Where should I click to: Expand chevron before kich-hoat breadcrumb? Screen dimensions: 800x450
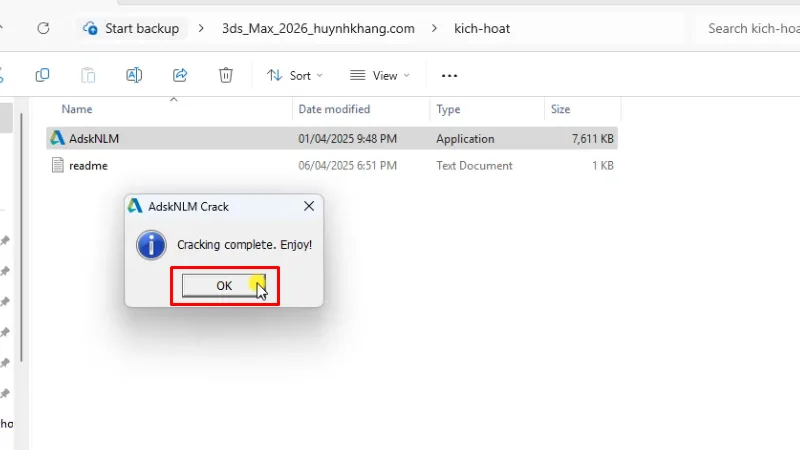pos(434,28)
